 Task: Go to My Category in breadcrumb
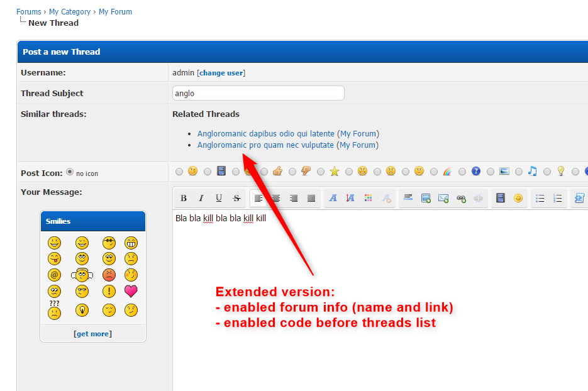pyautogui.click(x=70, y=11)
